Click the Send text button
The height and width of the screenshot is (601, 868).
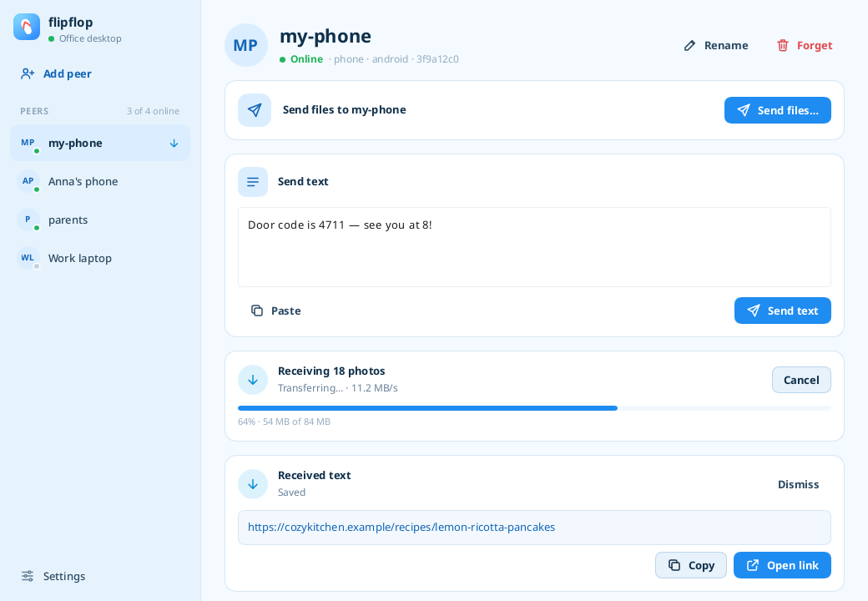point(783,311)
